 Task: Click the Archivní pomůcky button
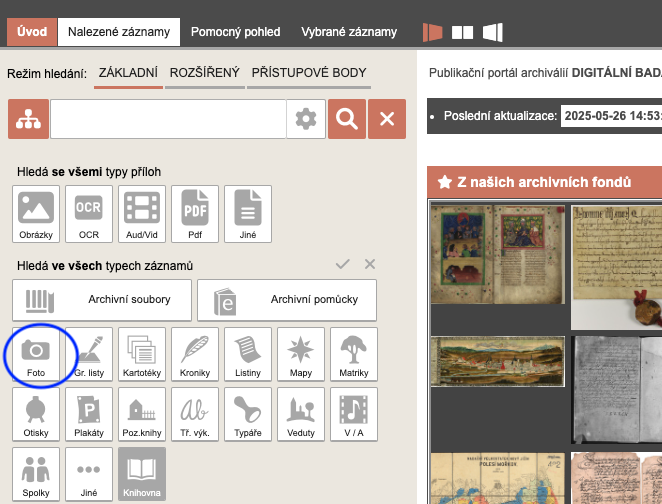tap(286, 299)
